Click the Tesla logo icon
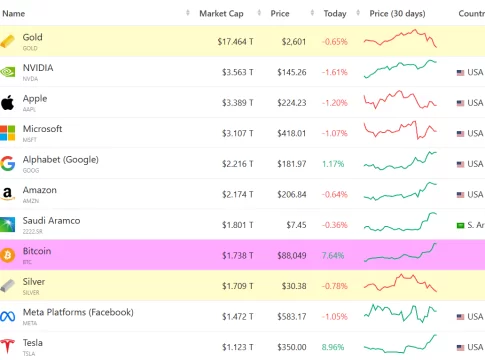The width and height of the screenshot is (485, 360). point(8,346)
